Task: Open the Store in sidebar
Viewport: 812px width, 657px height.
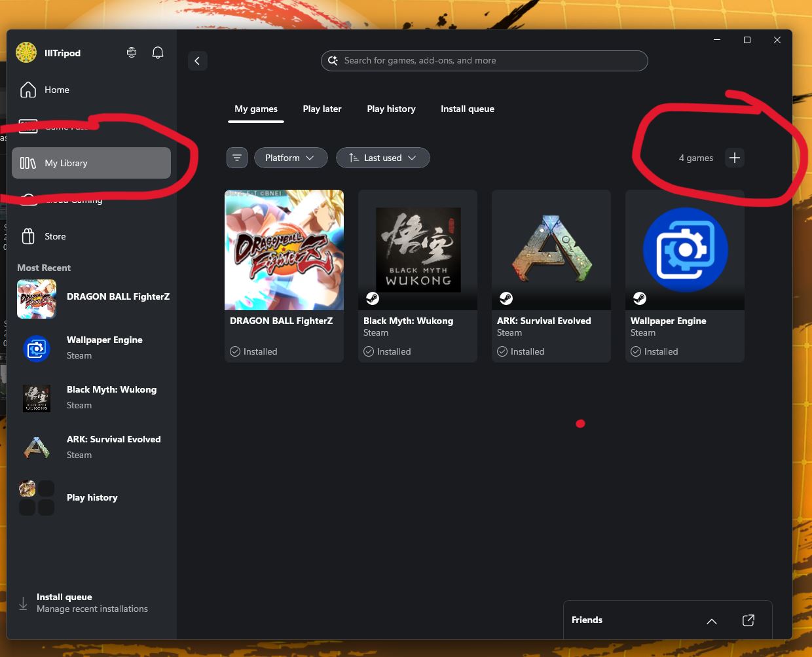Action: 91,236
